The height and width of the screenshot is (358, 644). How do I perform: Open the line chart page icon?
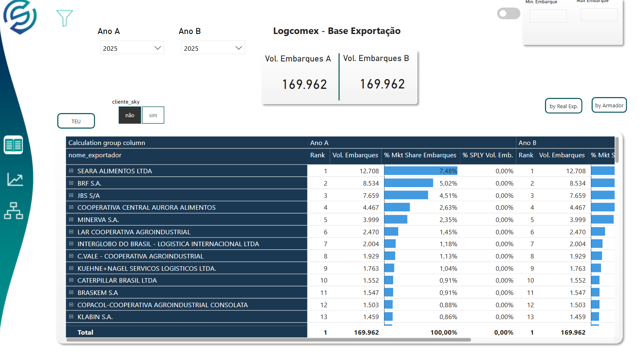click(x=15, y=179)
